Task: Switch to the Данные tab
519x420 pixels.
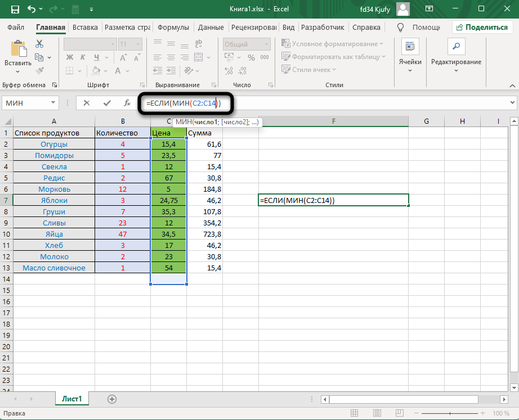Action: pyautogui.click(x=211, y=28)
